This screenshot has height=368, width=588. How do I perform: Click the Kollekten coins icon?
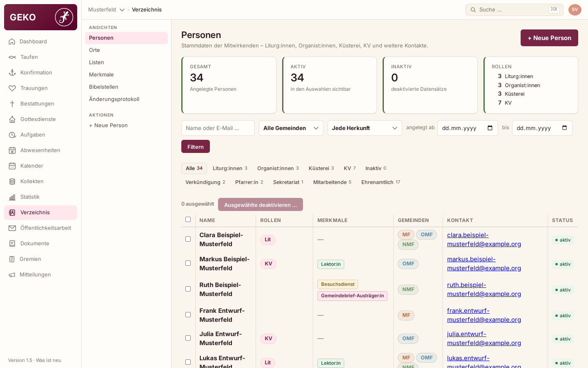click(12, 181)
